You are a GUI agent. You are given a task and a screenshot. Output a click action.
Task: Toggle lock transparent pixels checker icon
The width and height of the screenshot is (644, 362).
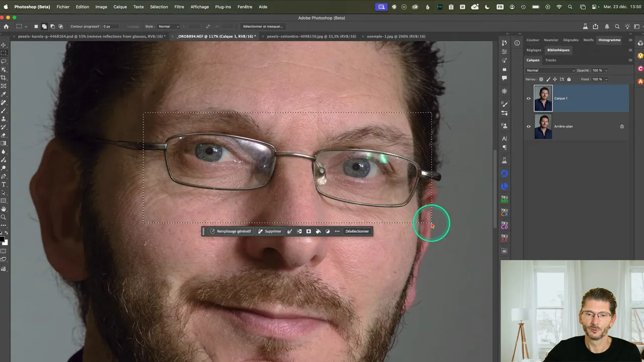coord(541,79)
